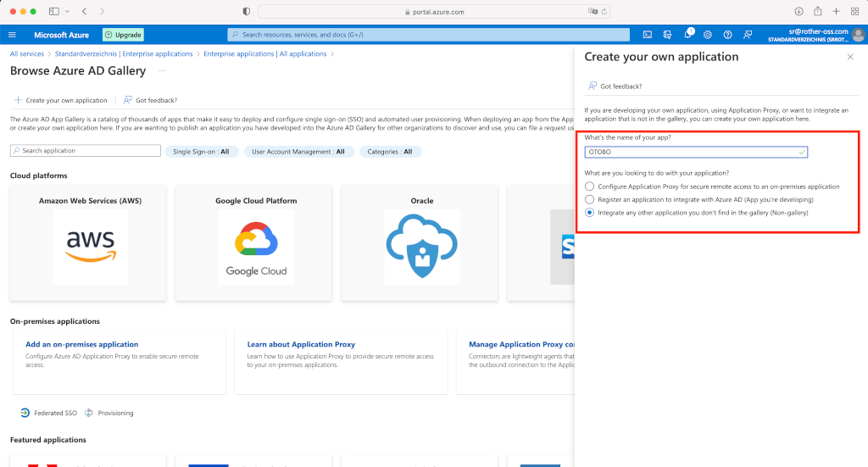The image size is (868, 467).
Task: Click the On-premises applications heading
Action: (55, 321)
